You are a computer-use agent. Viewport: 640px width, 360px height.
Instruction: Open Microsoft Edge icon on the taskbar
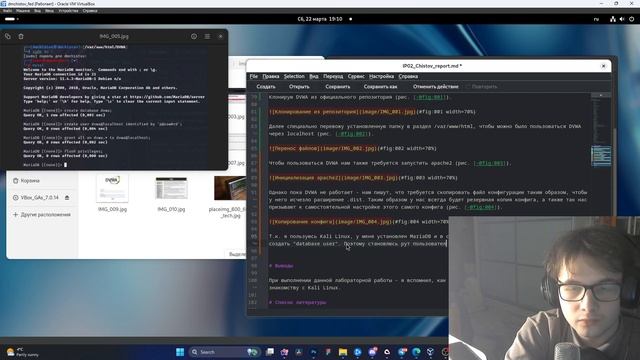[416, 352]
